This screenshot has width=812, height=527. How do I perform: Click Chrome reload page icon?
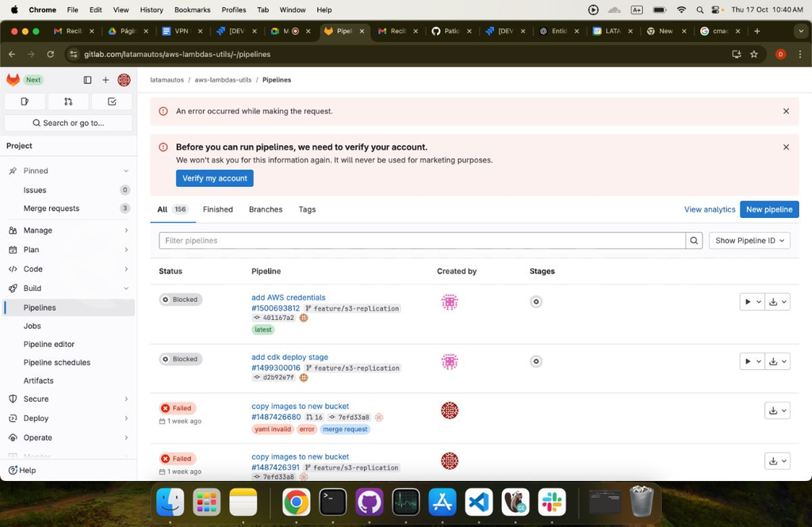pos(50,54)
